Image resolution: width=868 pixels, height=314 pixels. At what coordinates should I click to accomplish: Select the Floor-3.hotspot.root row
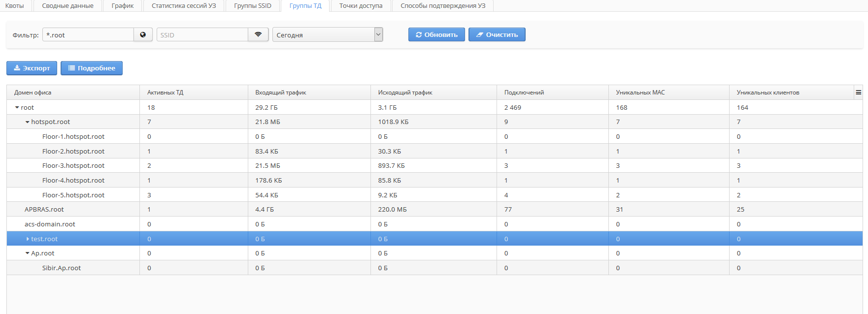pyautogui.click(x=434, y=165)
